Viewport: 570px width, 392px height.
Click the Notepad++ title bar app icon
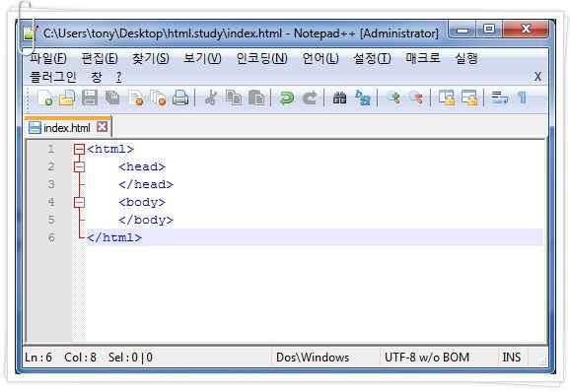pos(29,33)
